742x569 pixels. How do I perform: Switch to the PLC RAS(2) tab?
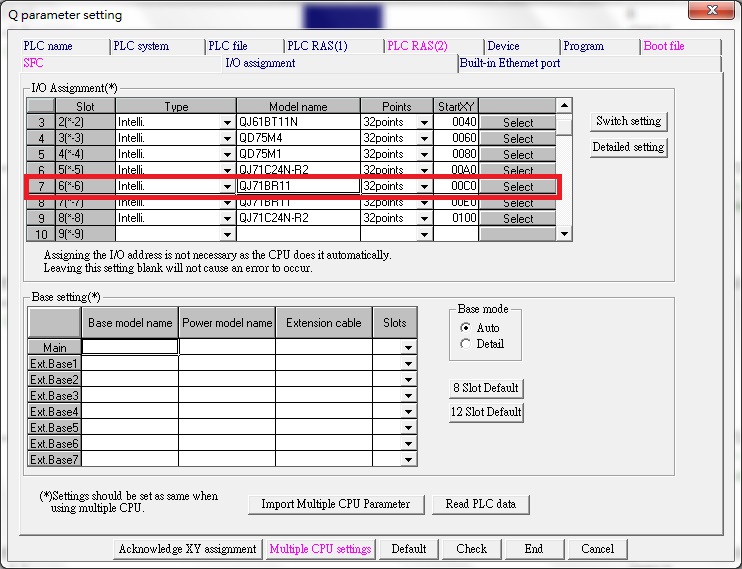(417, 46)
